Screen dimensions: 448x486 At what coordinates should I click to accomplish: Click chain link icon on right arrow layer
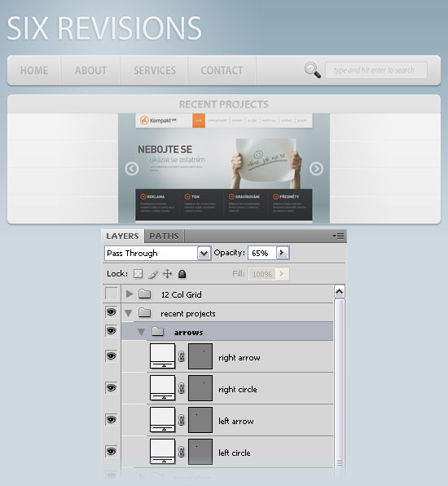[182, 356]
